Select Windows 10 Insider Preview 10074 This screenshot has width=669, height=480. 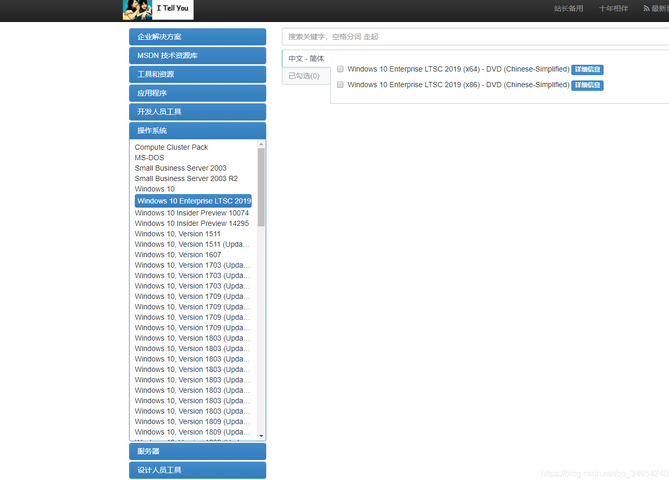pos(192,213)
